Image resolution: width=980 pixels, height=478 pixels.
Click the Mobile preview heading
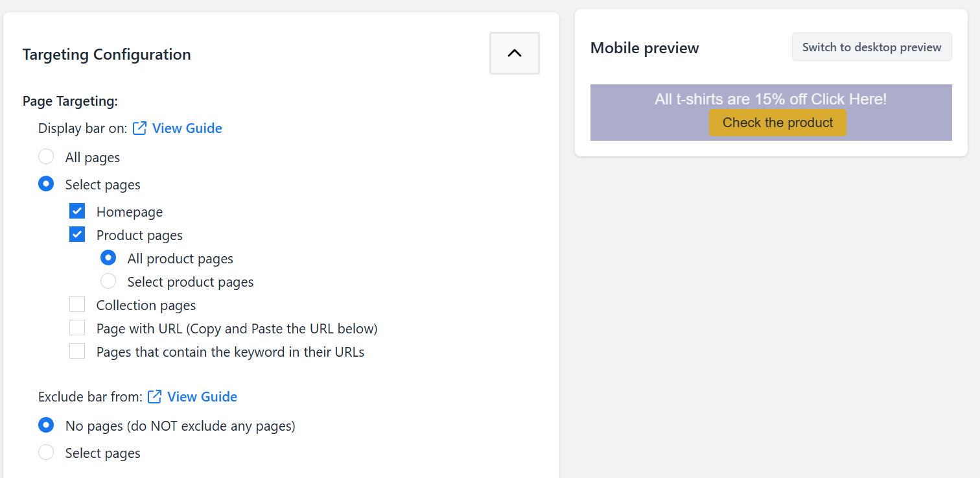pos(645,48)
